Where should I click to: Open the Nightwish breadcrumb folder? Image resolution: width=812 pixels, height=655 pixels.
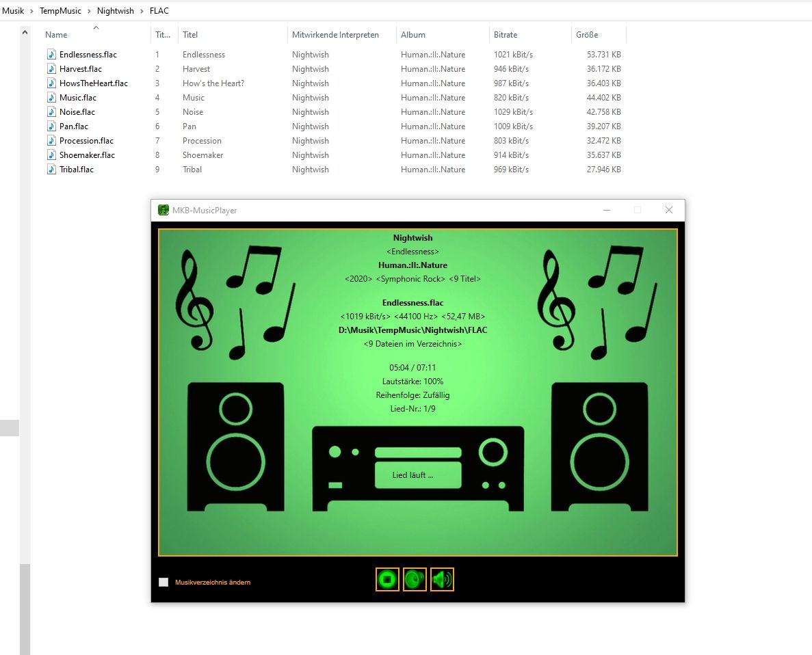click(115, 11)
